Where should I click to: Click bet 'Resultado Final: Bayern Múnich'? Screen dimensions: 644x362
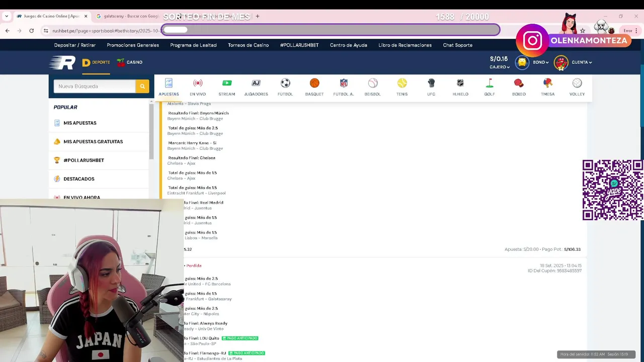pyautogui.click(x=198, y=113)
